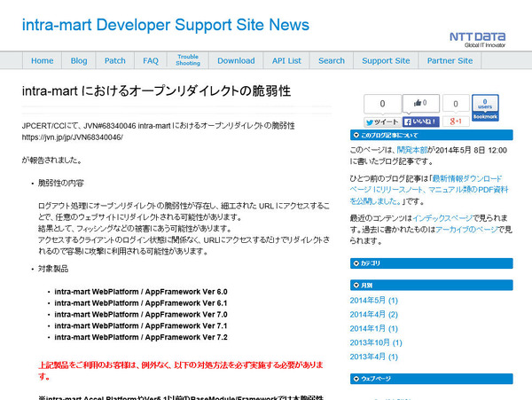The image size is (532, 400).
Task: Open the JVN#68340046 advisory URL
Action: [x=72, y=137]
